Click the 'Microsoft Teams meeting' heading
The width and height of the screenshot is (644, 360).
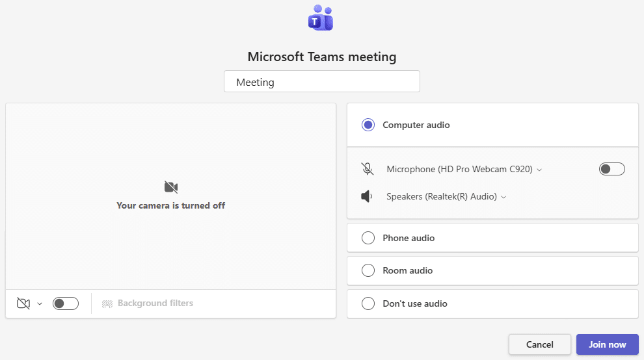point(322,57)
